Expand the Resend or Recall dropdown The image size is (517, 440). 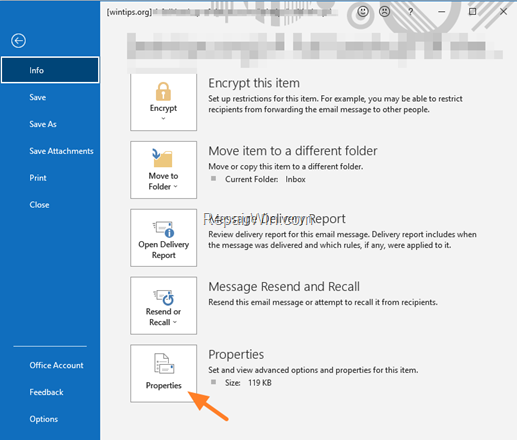pyautogui.click(x=163, y=305)
